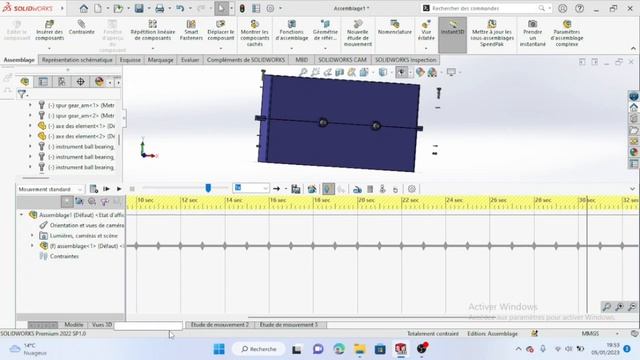Click the filter funnel in the feature tree

coord(22,94)
